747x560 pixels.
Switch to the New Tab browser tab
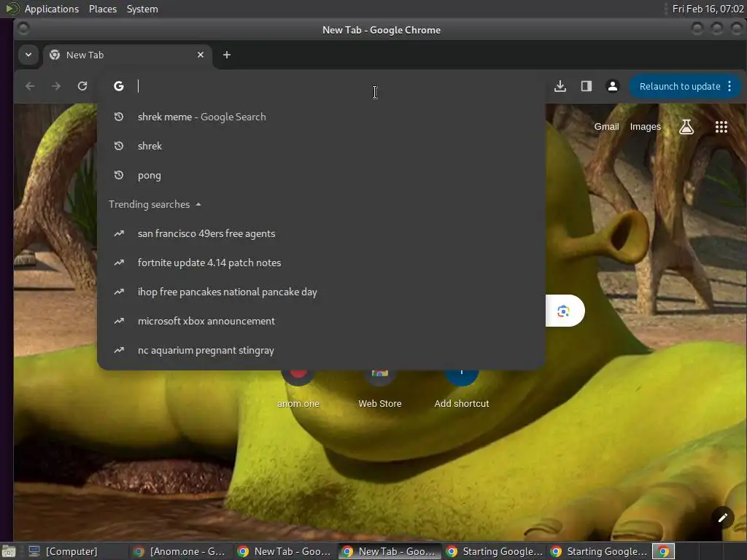[x=127, y=55]
